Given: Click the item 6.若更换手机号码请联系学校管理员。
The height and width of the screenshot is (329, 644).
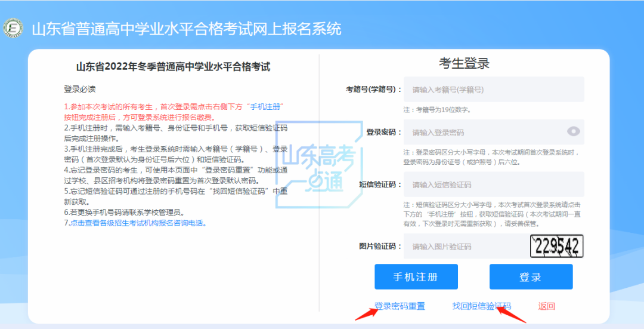Looking at the screenshot, I should 125,213.
